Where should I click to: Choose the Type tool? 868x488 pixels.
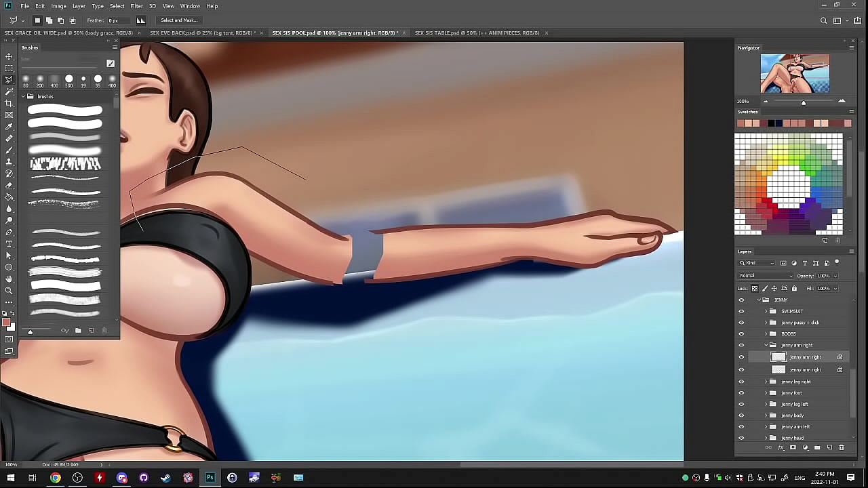pyautogui.click(x=9, y=244)
